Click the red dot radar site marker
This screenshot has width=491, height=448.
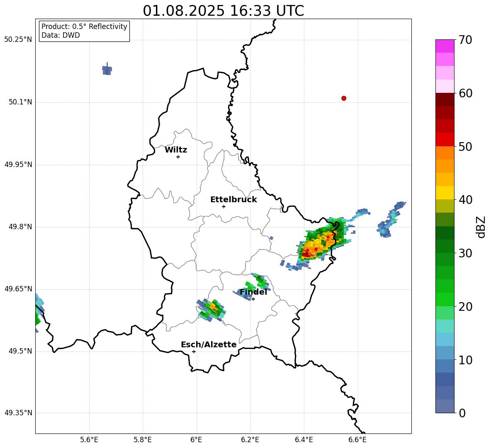point(344,98)
